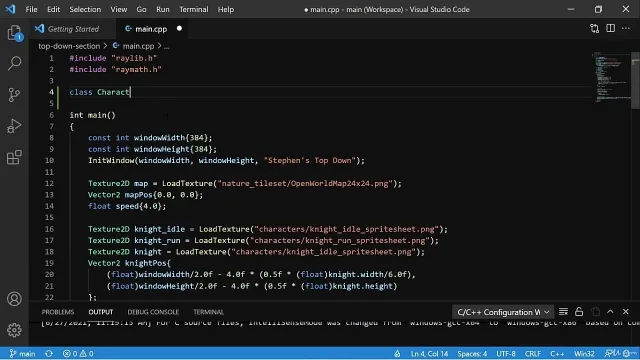Open Changes compare icon in editor toolbar
Viewport: 640px width, 360px height.
click(594, 29)
